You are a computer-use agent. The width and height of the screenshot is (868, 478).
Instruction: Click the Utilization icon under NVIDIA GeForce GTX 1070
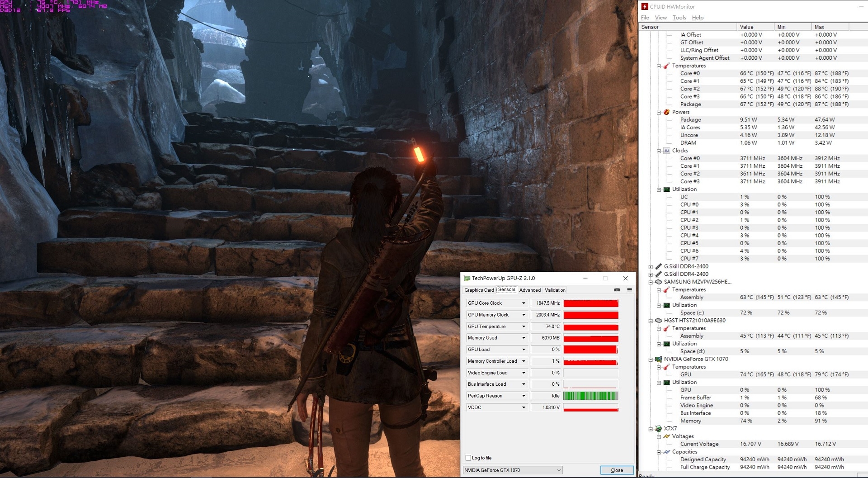pyautogui.click(x=666, y=383)
